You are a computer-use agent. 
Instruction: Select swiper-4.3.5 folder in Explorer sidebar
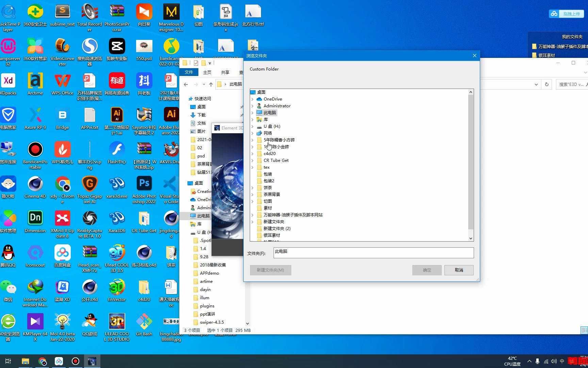tap(212, 322)
